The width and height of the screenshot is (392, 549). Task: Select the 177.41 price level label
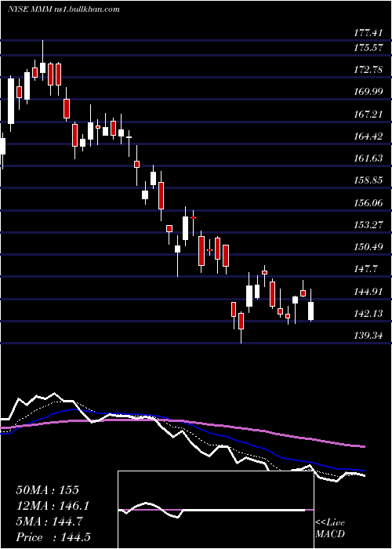368,33
